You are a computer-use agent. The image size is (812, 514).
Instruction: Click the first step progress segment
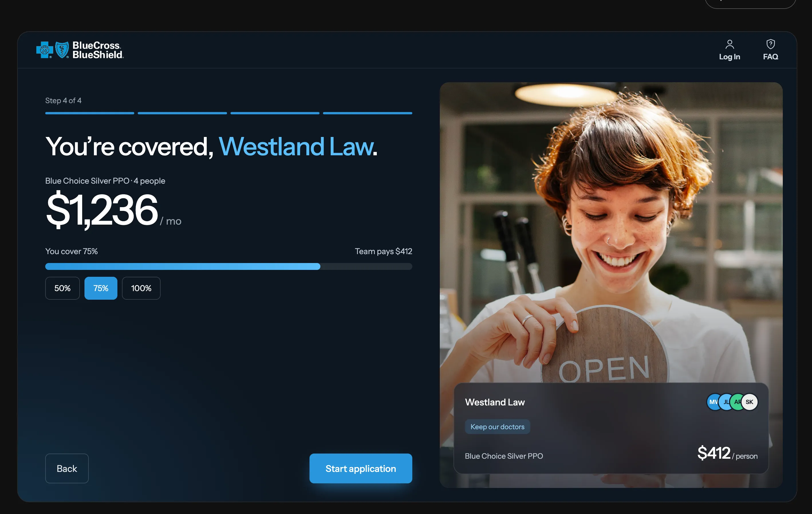tap(90, 113)
